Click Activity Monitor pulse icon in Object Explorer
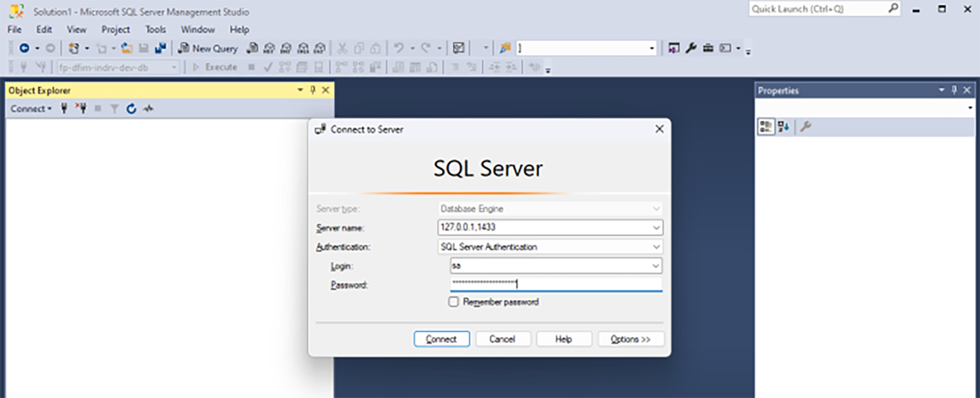This screenshot has height=398, width=980. pyautogui.click(x=148, y=108)
